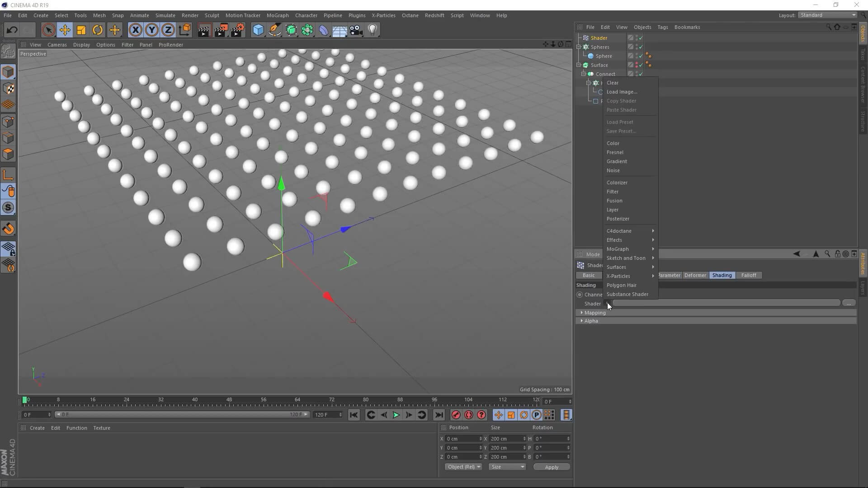This screenshot has width=868, height=488.
Task: Select the Rotate tool icon
Action: (x=98, y=30)
